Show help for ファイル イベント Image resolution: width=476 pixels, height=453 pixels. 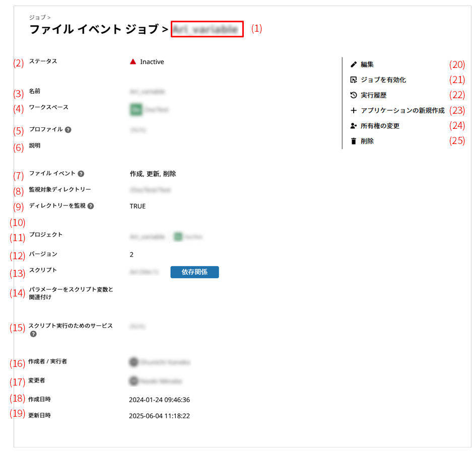tap(81, 174)
